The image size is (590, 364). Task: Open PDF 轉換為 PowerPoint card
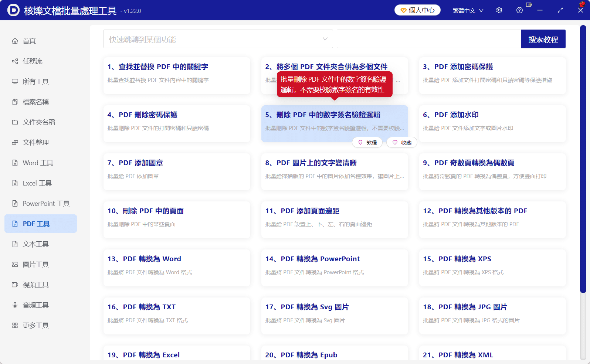pos(335,268)
